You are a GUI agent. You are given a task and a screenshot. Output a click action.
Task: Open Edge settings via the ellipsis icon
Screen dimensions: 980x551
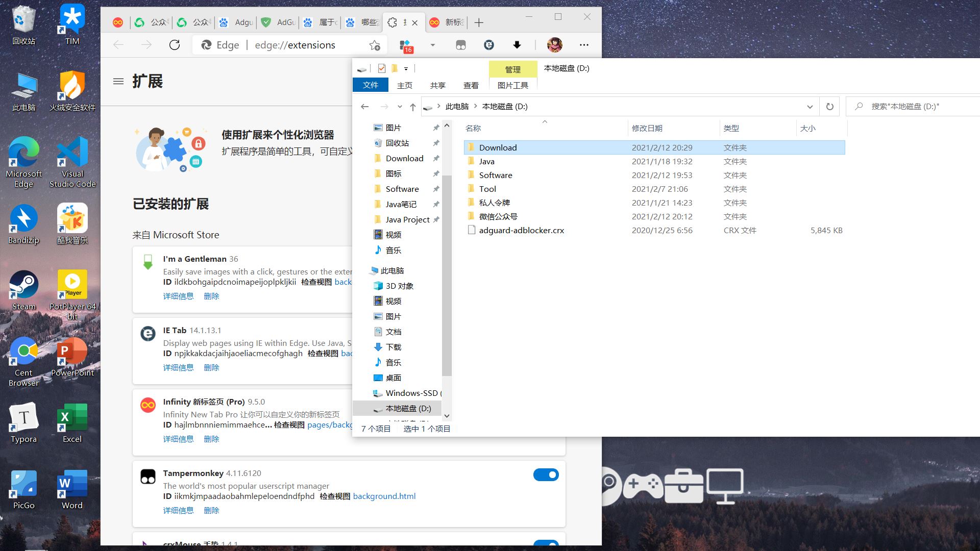pos(584,45)
